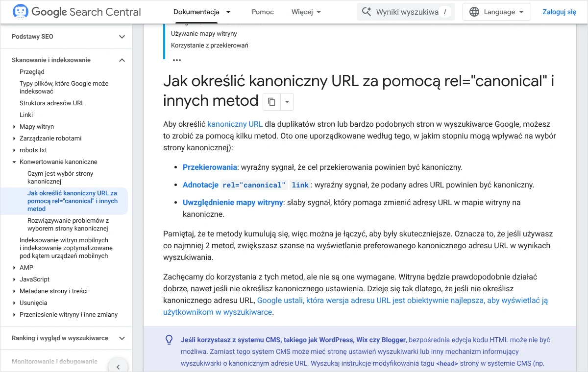The width and height of the screenshot is (588, 372).
Task: Click the Google Search Central robot logo
Action: 20,12
